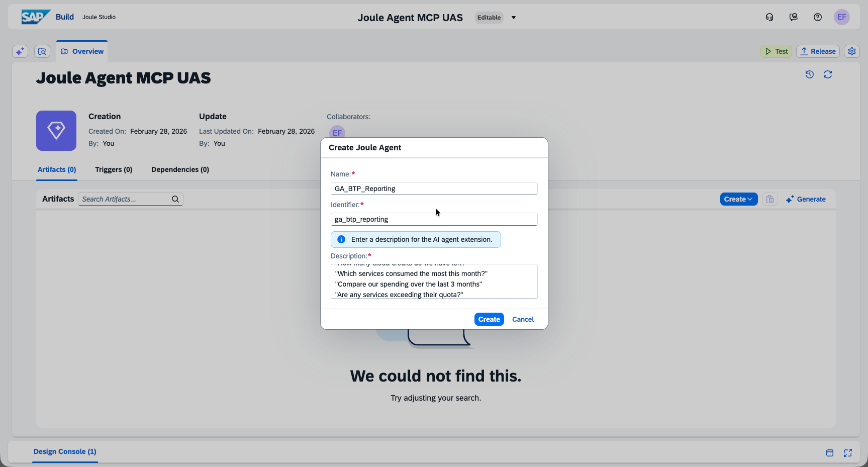Screen dimensions: 868x467
Task: Switch to the Overview tab
Action: click(82, 51)
